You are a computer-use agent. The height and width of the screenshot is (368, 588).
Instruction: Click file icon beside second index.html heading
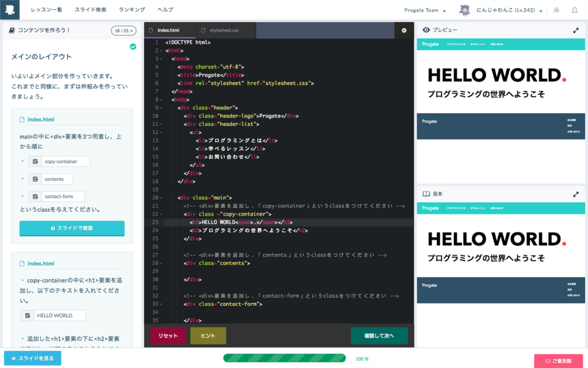click(x=22, y=263)
